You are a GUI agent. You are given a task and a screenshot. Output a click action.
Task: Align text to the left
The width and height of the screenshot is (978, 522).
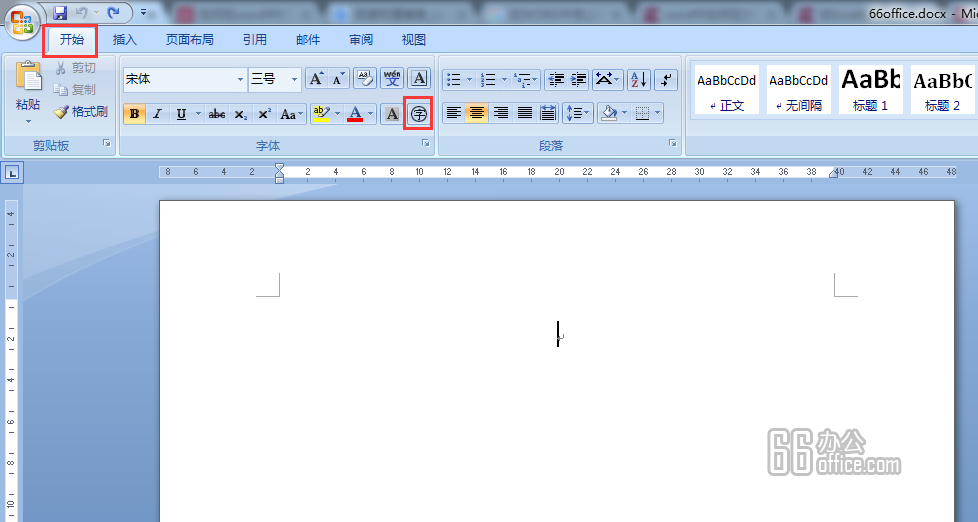point(453,113)
